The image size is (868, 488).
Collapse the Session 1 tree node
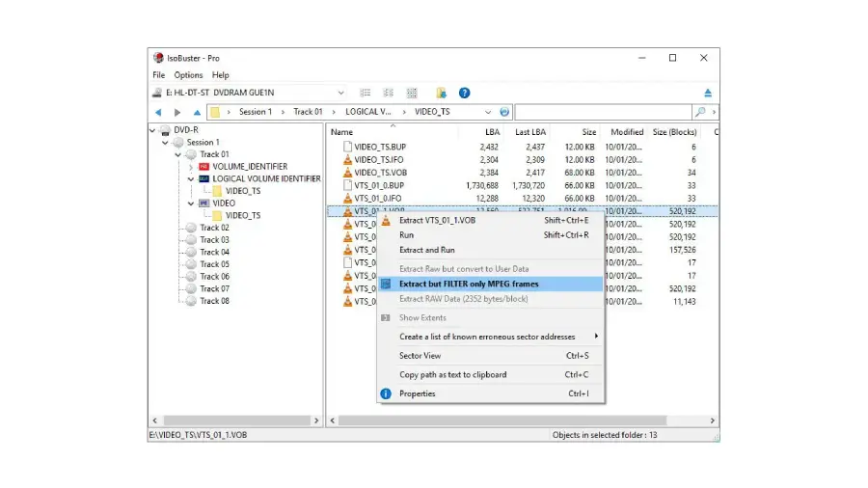[x=166, y=142]
